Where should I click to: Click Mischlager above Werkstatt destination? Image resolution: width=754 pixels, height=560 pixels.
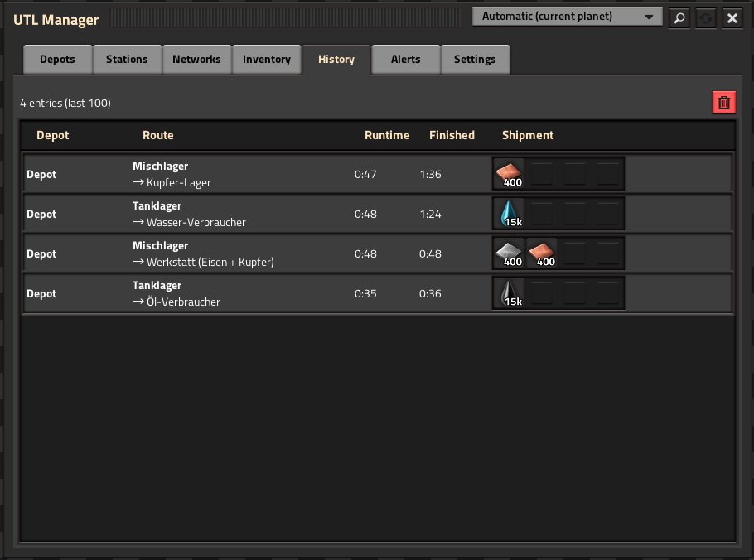point(160,246)
